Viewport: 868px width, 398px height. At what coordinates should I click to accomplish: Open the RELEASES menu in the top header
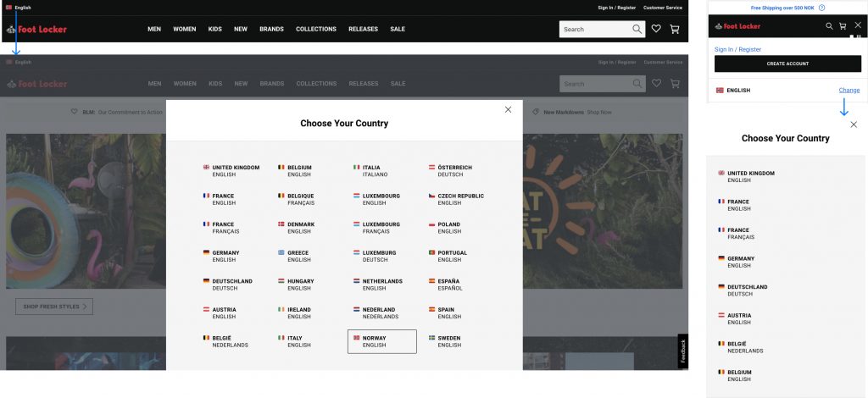(363, 30)
